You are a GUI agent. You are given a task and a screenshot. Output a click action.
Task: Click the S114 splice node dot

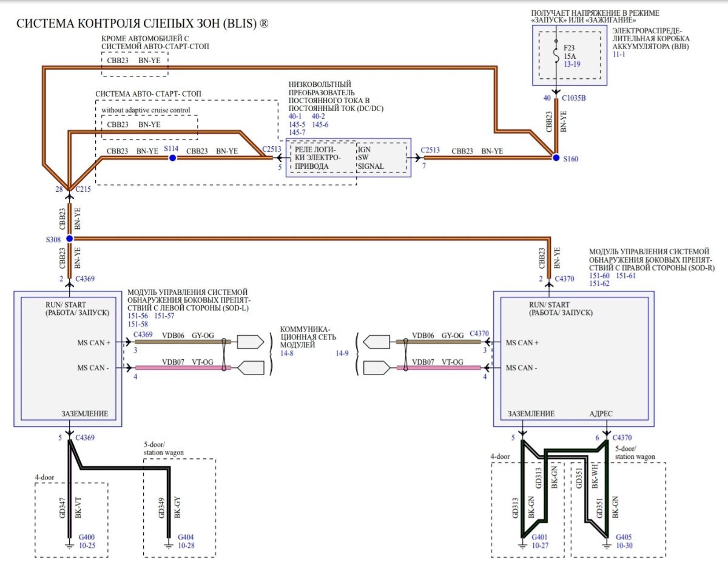click(x=172, y=158)
